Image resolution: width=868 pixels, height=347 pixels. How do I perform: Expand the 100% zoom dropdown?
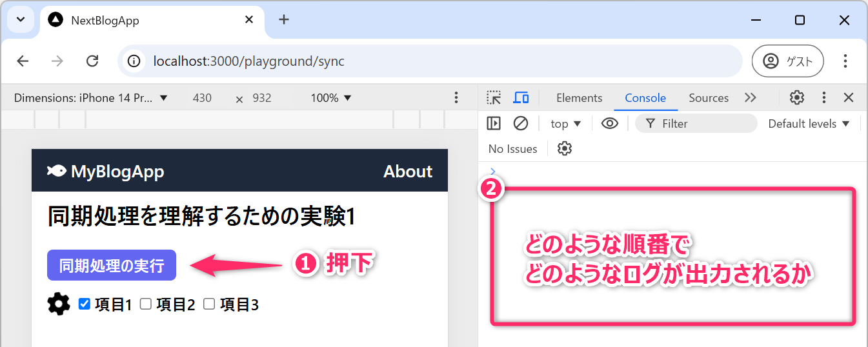point(331,98)
